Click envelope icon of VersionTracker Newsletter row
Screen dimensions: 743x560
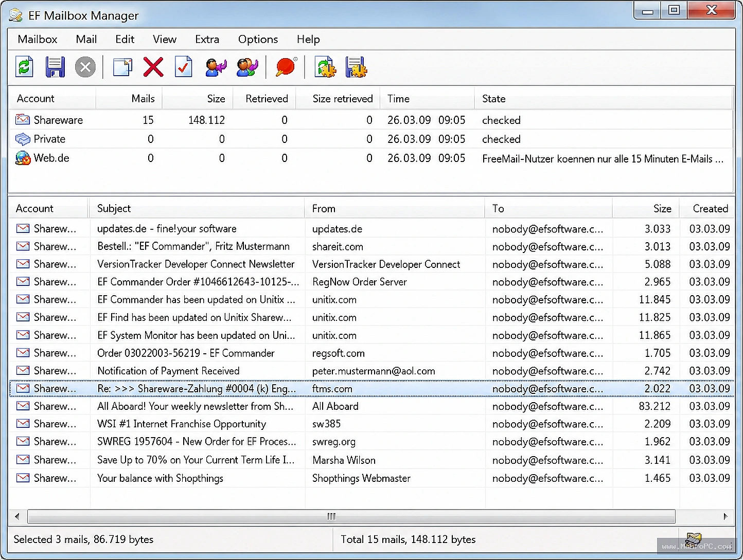click(x=23, y=264)
